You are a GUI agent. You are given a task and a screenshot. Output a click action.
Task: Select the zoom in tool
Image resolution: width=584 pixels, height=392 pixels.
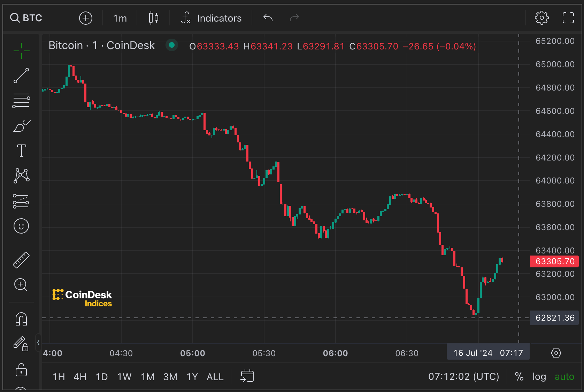coord(21,285)
